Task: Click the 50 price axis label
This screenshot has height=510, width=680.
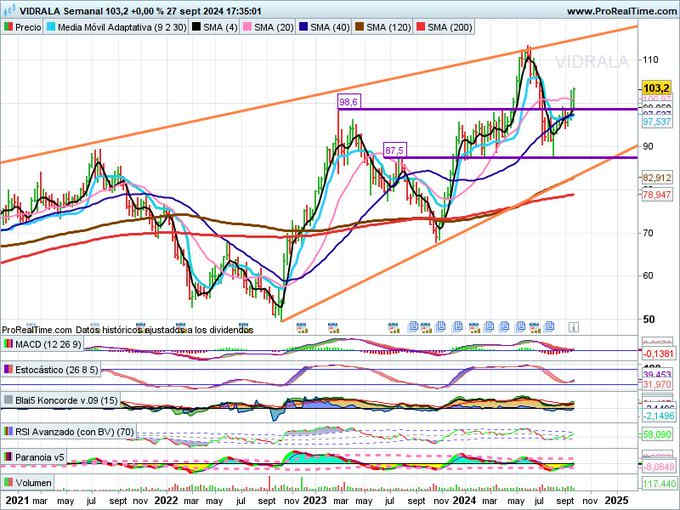Action: 648,320
